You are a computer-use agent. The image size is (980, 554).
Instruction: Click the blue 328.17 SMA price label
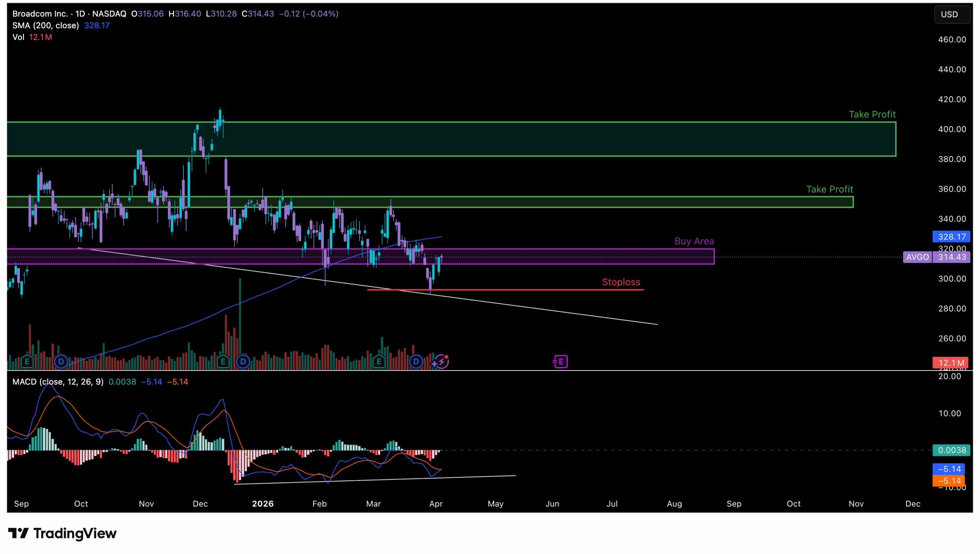coord(951,237)
